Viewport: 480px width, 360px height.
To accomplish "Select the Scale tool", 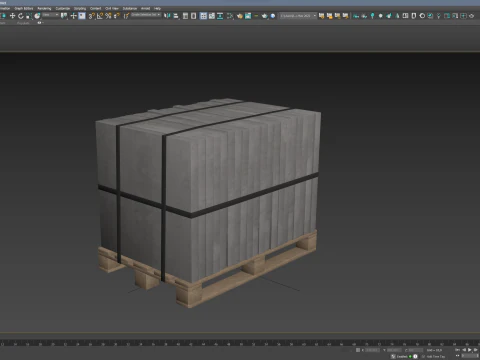I will (x=29, y=16).
